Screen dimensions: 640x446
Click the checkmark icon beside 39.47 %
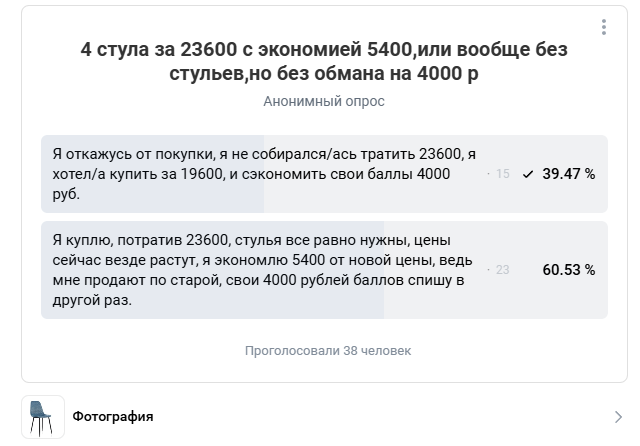[x=528, y=174]
